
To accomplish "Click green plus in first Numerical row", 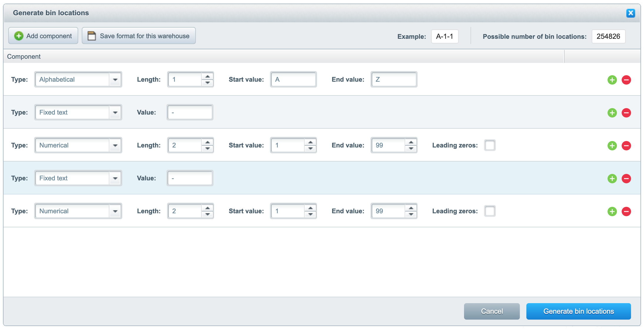I will (x=612, y=146).
